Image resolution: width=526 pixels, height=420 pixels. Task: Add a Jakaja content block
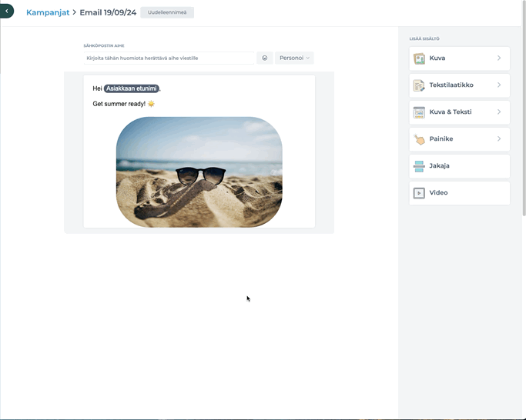[x=459, y=166]
